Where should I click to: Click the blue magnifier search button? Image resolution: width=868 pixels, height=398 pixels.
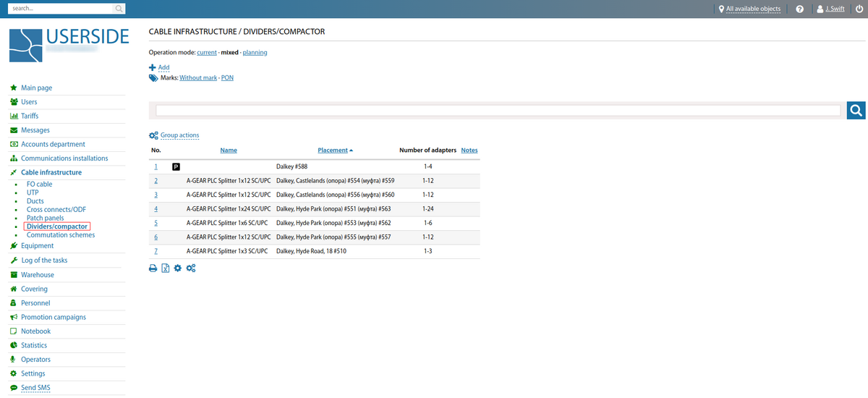click(x=856, y=110)
